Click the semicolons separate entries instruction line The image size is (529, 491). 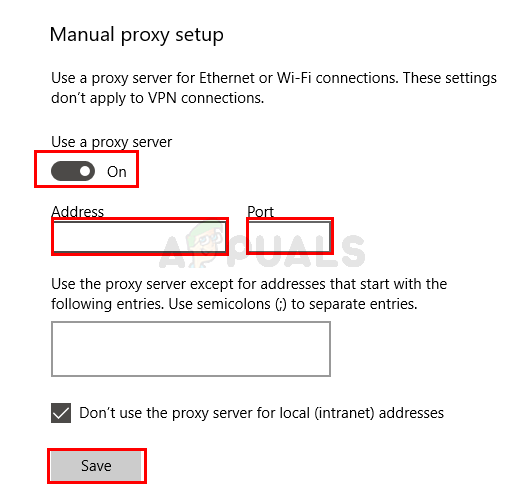pos(234,304)
